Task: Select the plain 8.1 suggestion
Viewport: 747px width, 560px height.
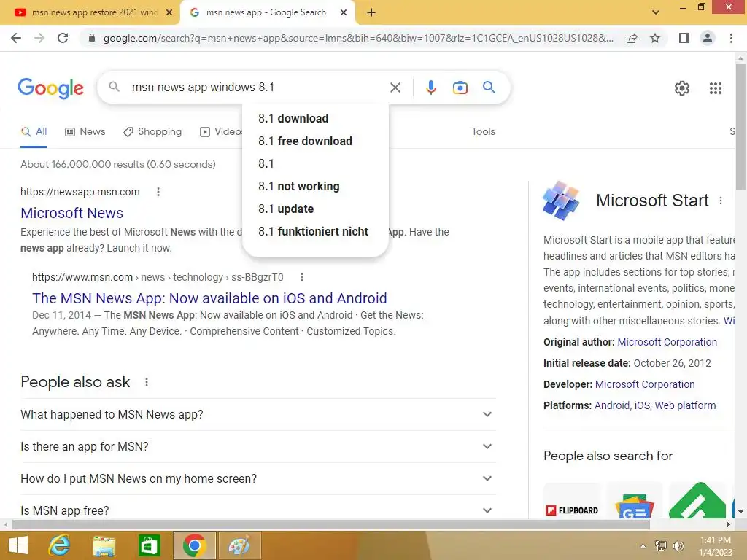Action: pos(315,164)
